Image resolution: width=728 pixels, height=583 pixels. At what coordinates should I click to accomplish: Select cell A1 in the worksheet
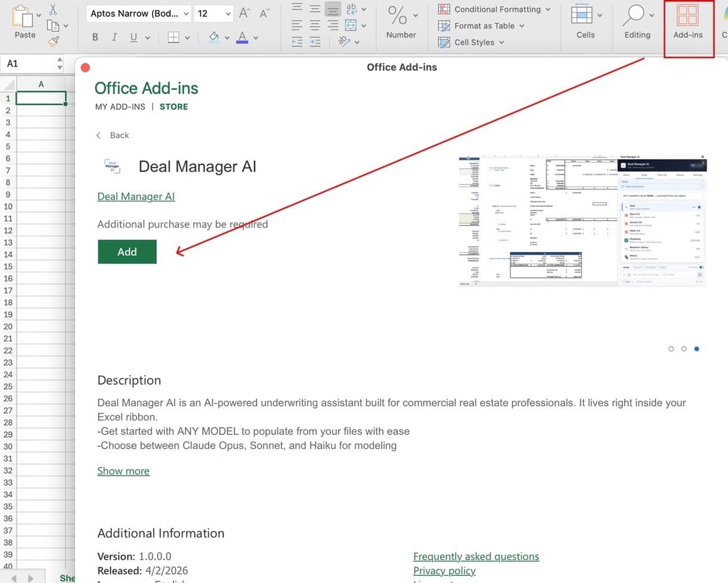(41, 98)
